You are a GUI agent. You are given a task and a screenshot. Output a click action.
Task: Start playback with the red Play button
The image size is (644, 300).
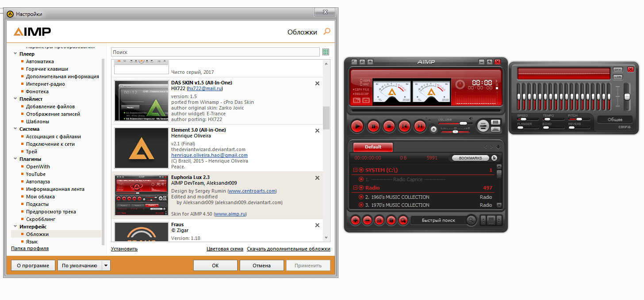[357, 126]
